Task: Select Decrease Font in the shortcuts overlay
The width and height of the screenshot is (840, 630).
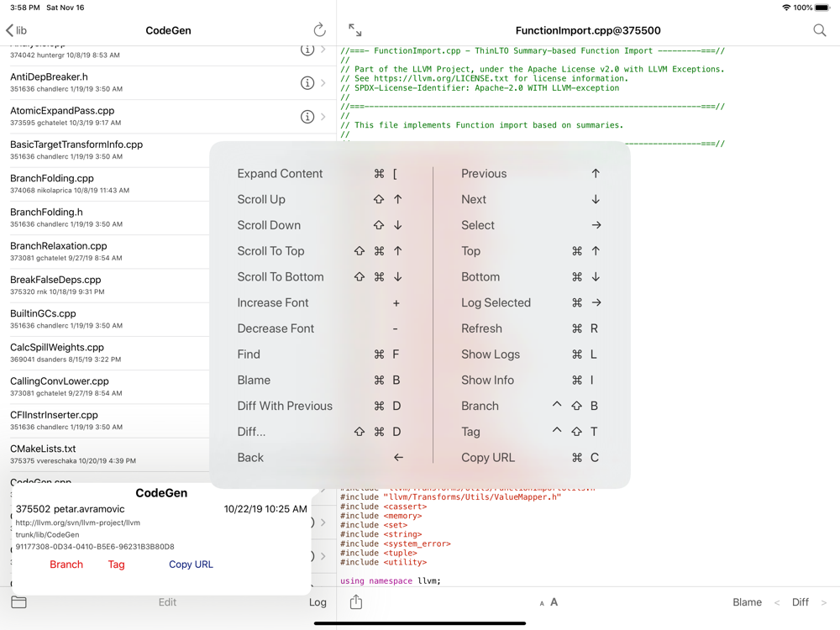Action: coord(319,328)
